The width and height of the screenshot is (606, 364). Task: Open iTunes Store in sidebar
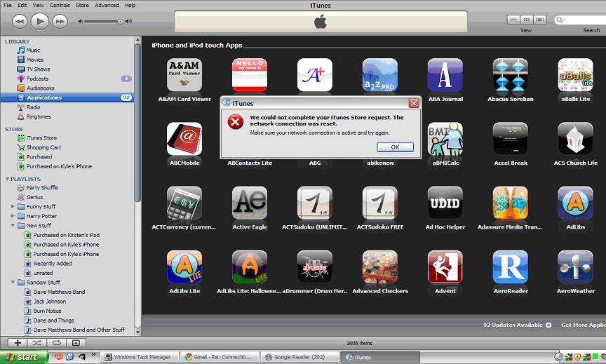click(x=42, y=138)
